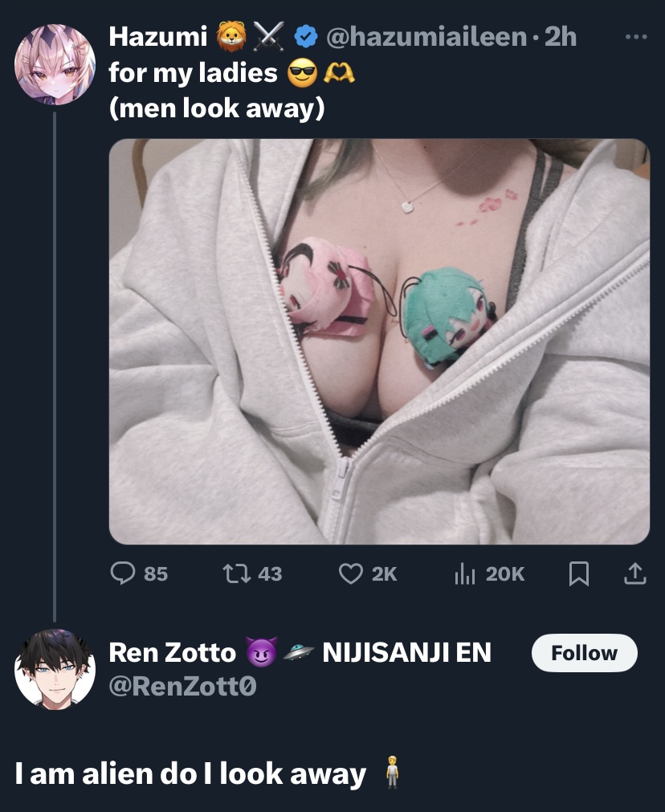Click the "for my ladies" tweet text
Screen dimensions: 665x812
pos(193,73)
